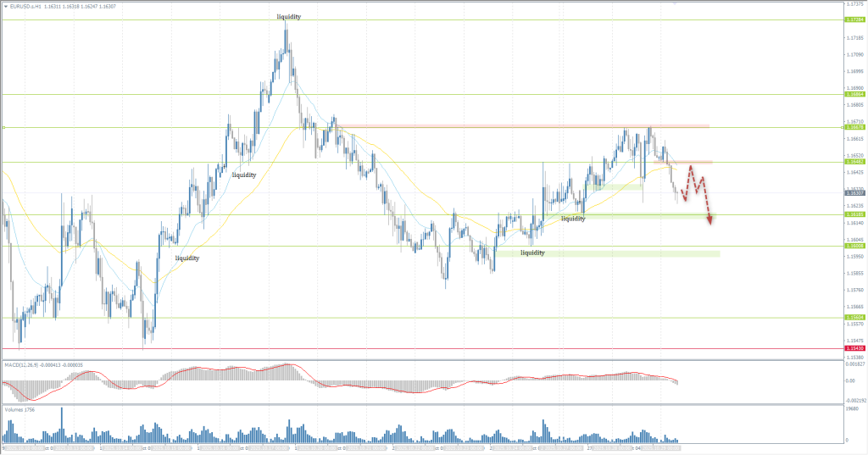
Task: Click the chart shift marker at top edge
Action: point(674,3)
